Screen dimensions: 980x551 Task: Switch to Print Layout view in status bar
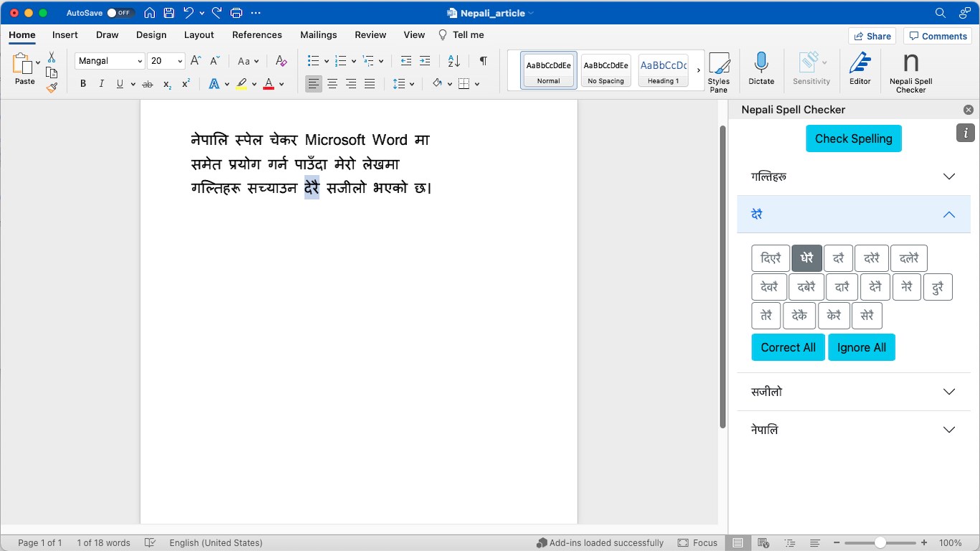738,543
